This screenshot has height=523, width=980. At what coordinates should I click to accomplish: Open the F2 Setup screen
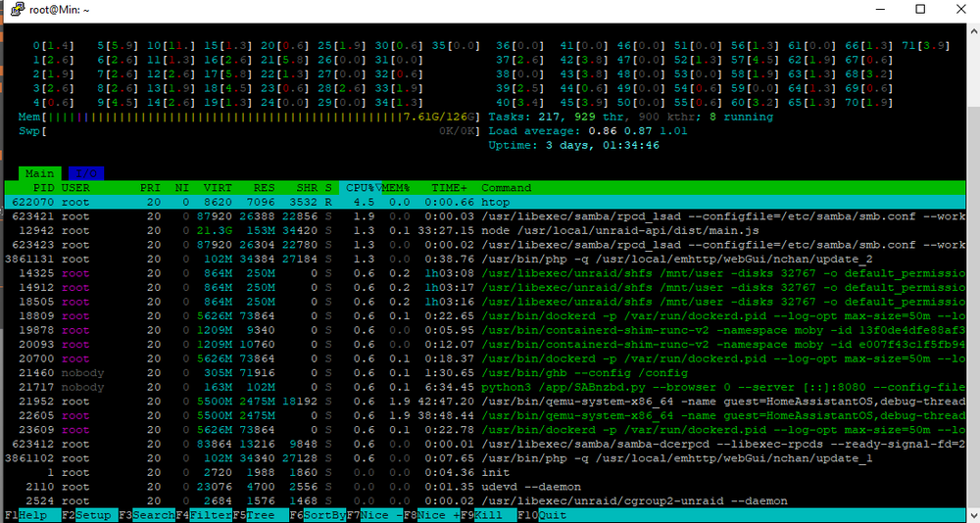[x=90, y=515]
